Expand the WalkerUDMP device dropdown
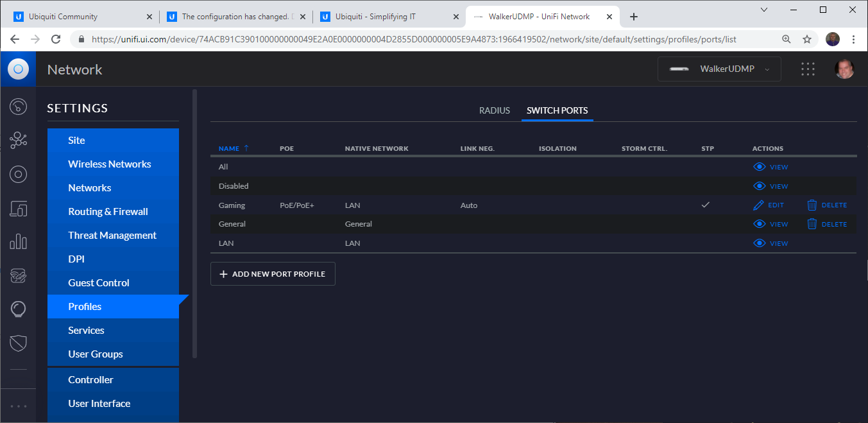 coord(719,69)
